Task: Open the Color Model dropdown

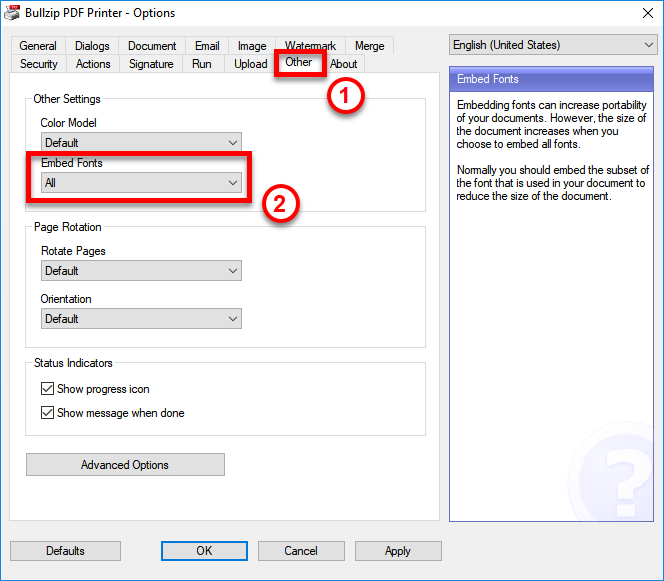Action: pos(141,143)
